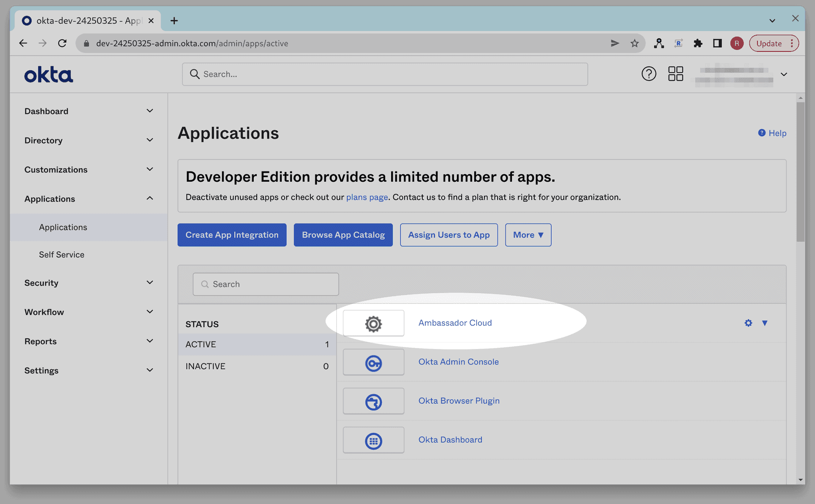Viewport: 815px width, 504px height.
Task: Collapse the Applications sidebar section
Action: (88, 199)
